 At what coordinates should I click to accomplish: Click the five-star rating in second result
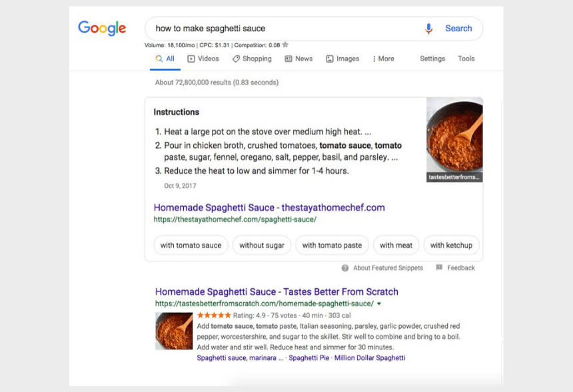click(214, 315)
